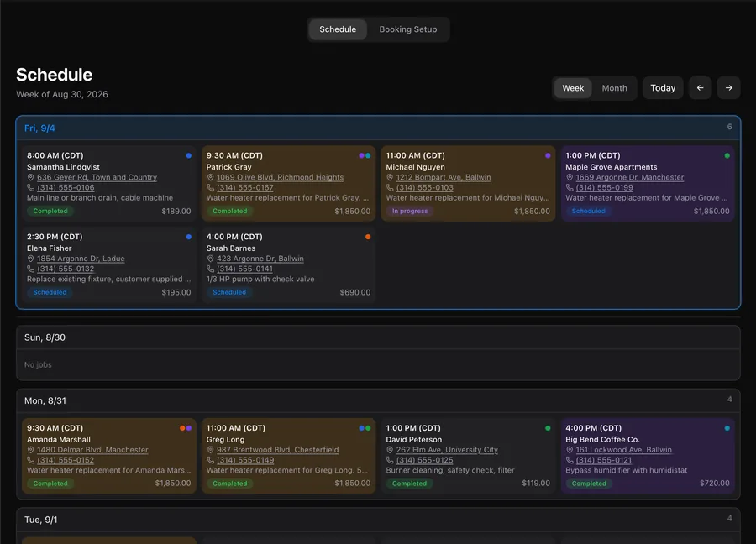Viewport: 756px width, 544px height.
Task: Open address 1480 Delmar Blvd, Manchester
Action: [92, 450]
